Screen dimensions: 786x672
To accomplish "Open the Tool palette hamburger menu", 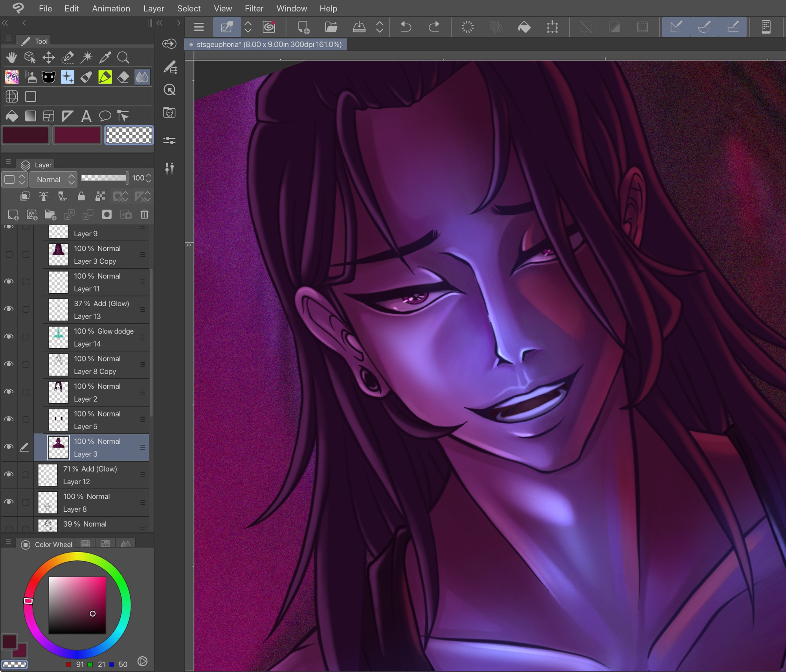I will point(8,39).
